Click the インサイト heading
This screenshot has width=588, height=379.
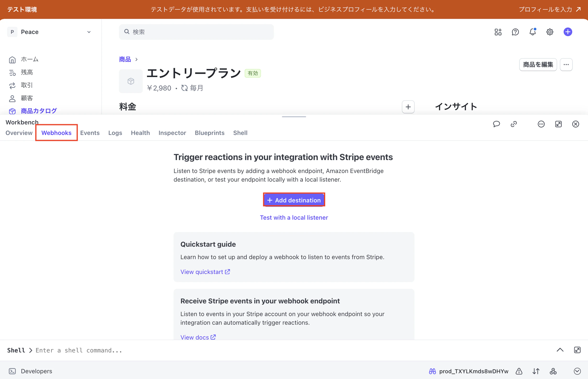[x=456, y=106]
